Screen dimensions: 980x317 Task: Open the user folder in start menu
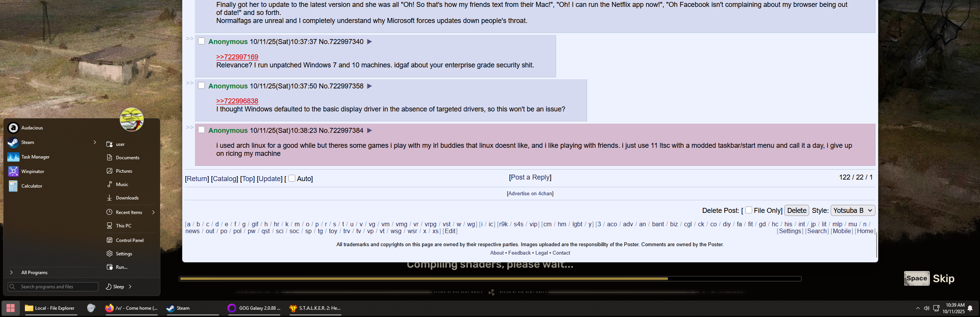131,144
